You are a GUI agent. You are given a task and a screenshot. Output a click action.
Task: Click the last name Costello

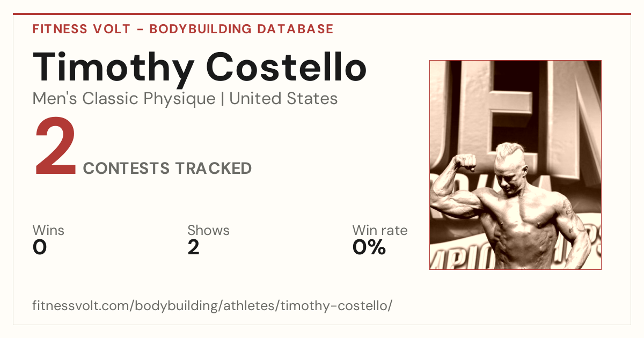pyautogui.click(x=287, y=68)
